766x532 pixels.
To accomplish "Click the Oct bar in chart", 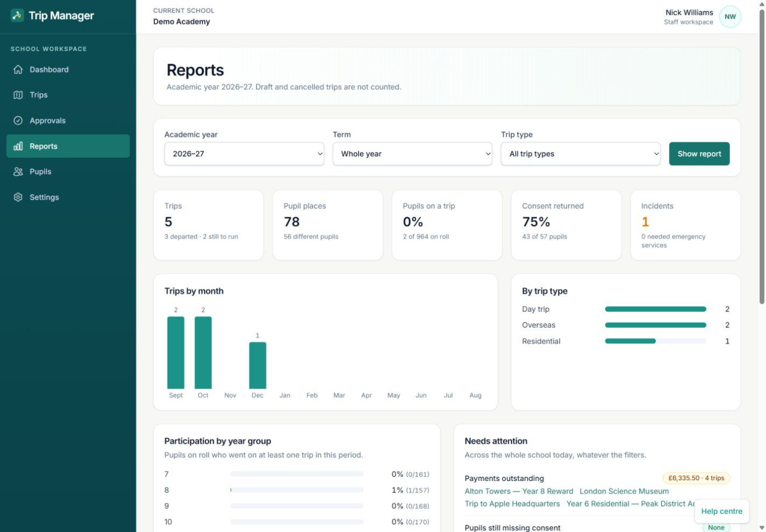I will pos(203,353).
